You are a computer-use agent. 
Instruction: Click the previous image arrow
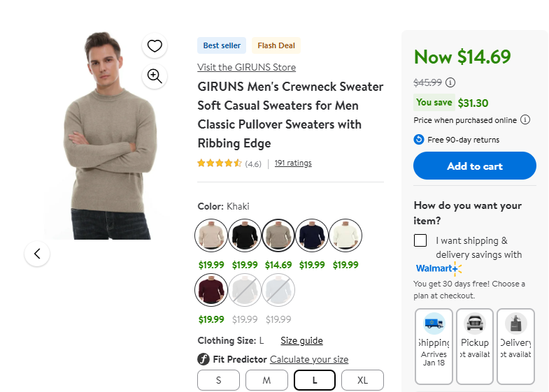point(37,254)
